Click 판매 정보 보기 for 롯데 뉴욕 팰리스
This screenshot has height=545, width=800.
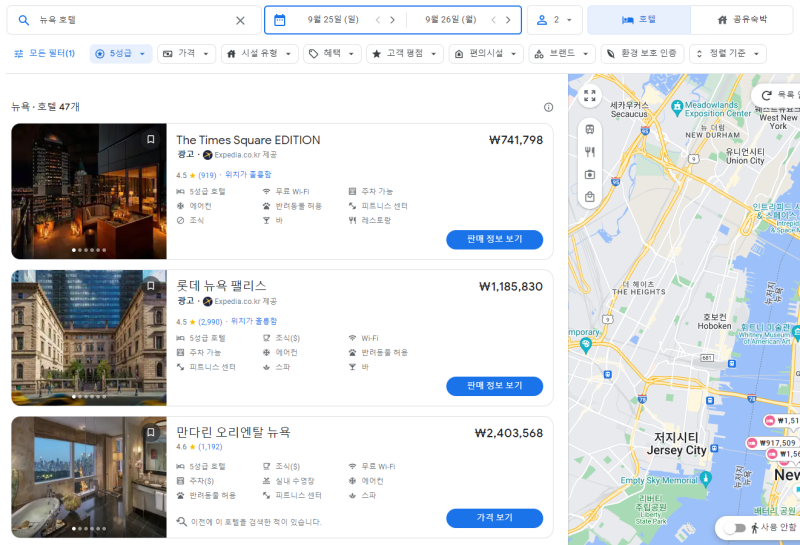click(x=494, y=386)
